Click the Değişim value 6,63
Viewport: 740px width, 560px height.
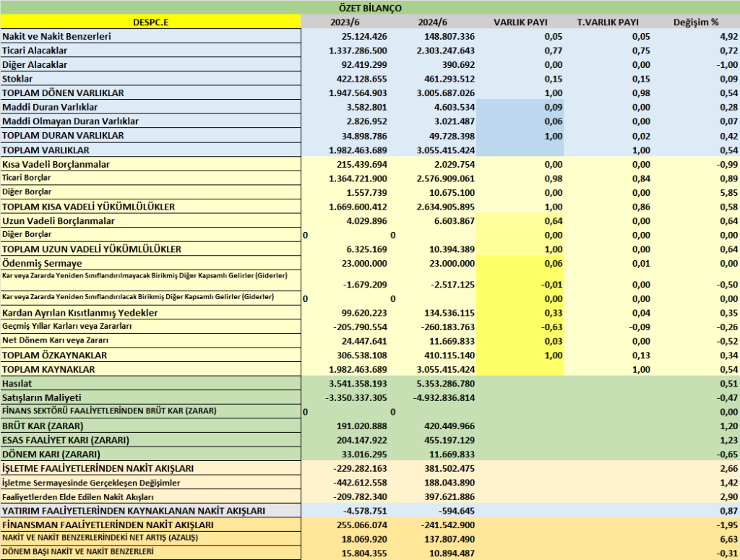click(x=729, y=540)
